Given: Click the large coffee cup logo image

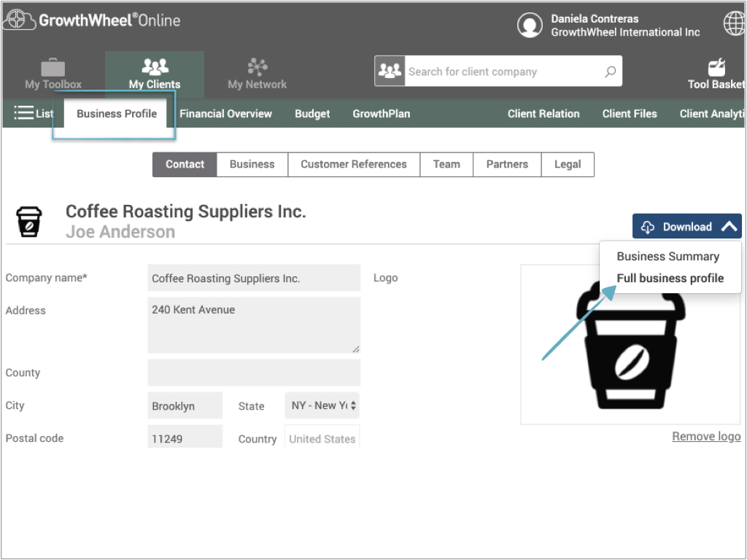Looking at the screenshot, I should click(631, 345).
